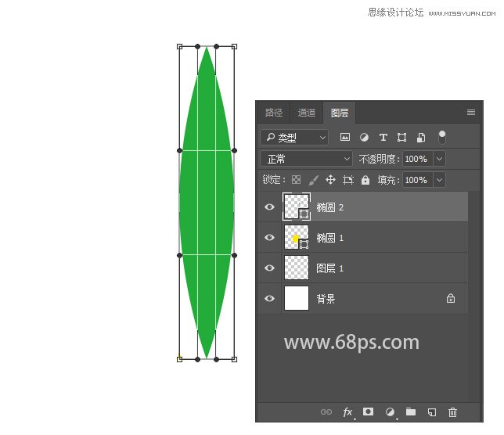Switch to the 路径 tab
This screenshot has height=435, width=504.
(x=274, y=113)
